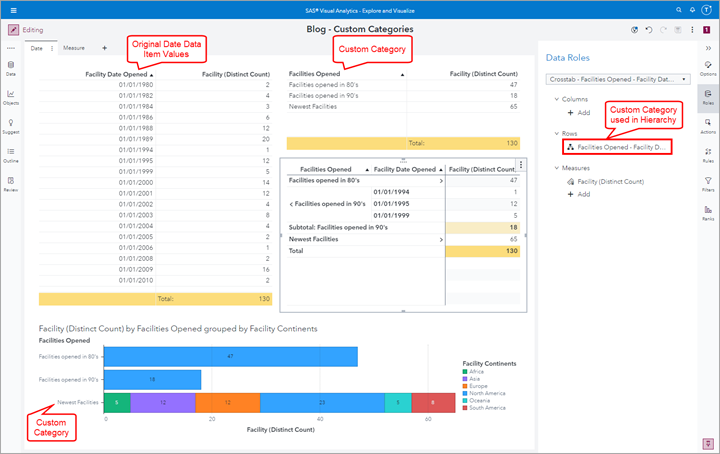Open the Ranks pane

pos(708,213)
